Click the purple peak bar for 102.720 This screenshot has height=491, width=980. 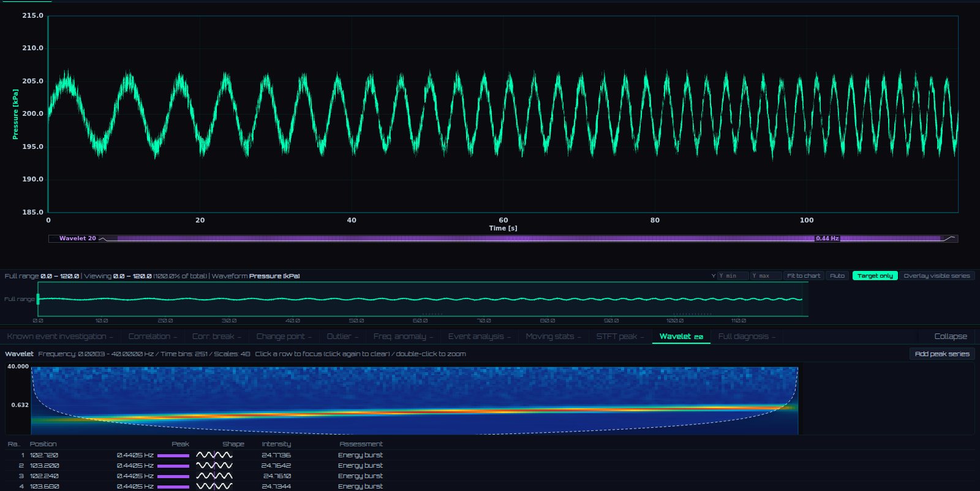coord(173,455)
